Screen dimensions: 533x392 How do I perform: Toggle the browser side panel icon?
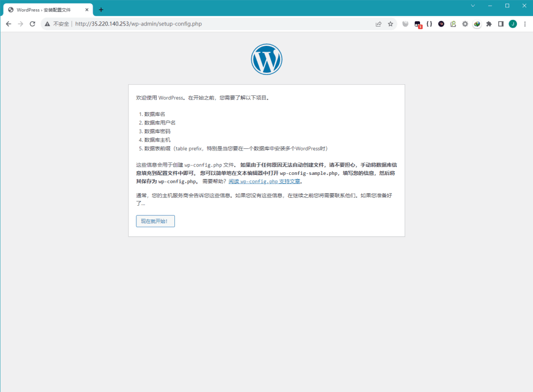point(501,24)
